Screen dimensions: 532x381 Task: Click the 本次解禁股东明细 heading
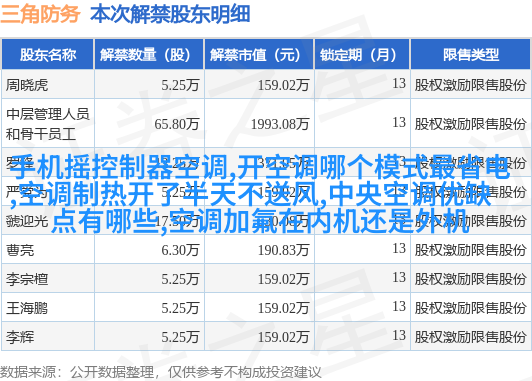[x=170, y=14]
